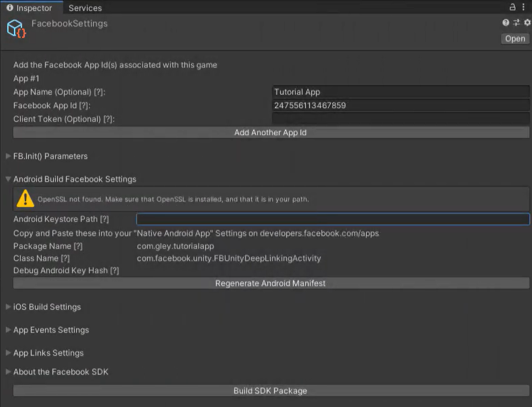The image size is (532, 407).
Task: Select package name com.gley.tutorialapp text
Action: 175,246
